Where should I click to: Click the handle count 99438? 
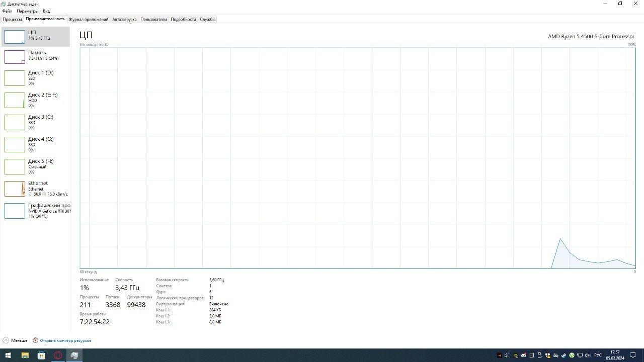point(136,305)
